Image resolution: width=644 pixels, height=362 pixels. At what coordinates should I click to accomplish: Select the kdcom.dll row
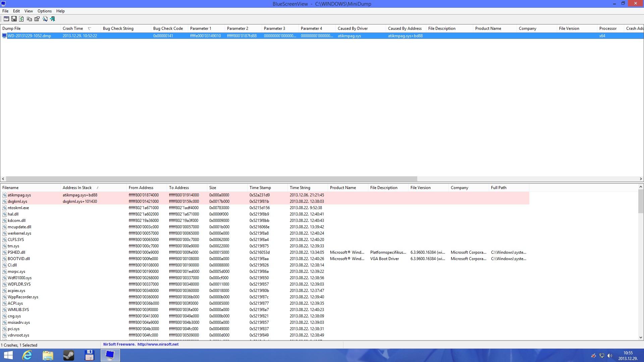[265, 221]
